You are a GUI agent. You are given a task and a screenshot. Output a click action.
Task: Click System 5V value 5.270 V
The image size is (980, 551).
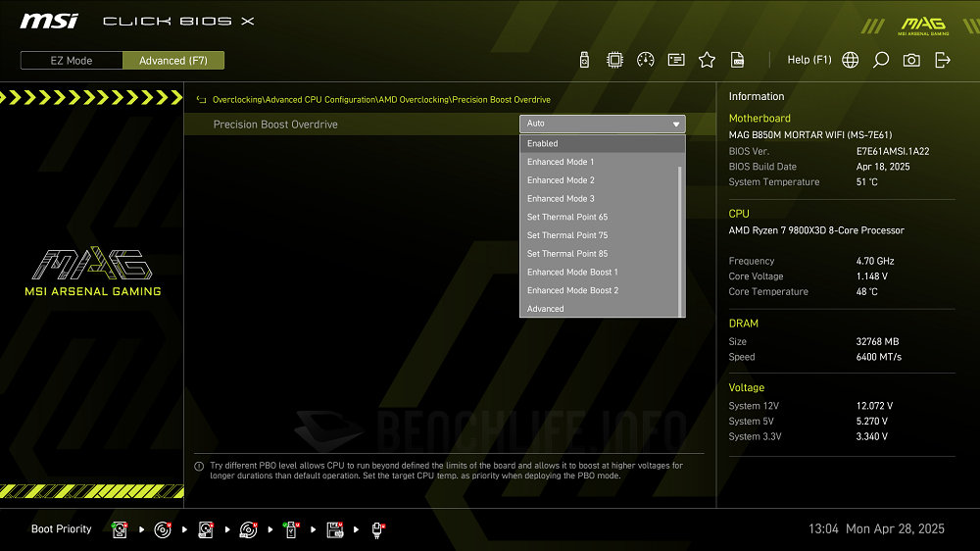[872, 422]
